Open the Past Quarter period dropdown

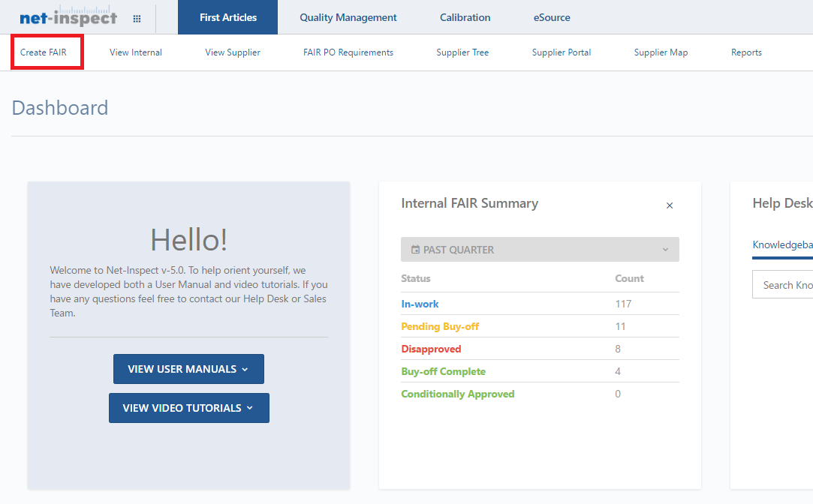(540, 249)
